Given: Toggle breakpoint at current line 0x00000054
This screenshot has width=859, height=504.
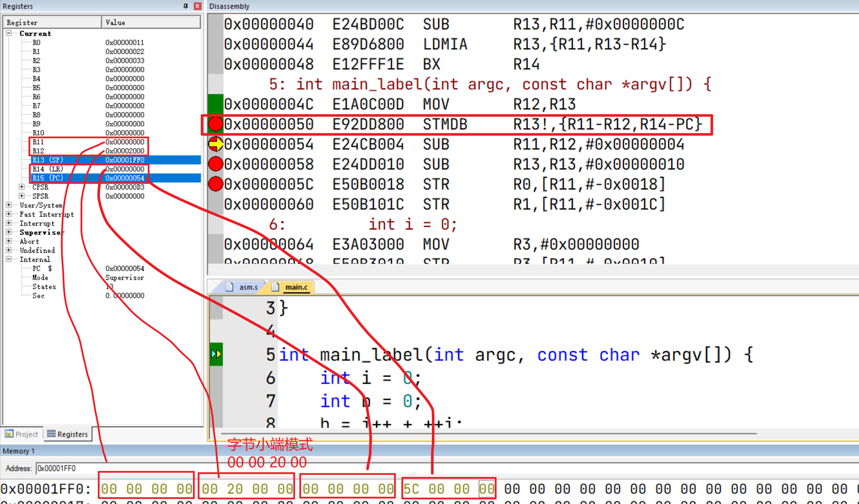Looking at the screenshot, I should point(215,144).
